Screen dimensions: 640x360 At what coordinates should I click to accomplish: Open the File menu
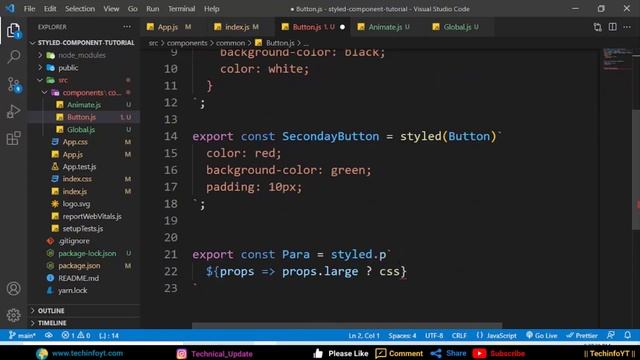point(29,9)
